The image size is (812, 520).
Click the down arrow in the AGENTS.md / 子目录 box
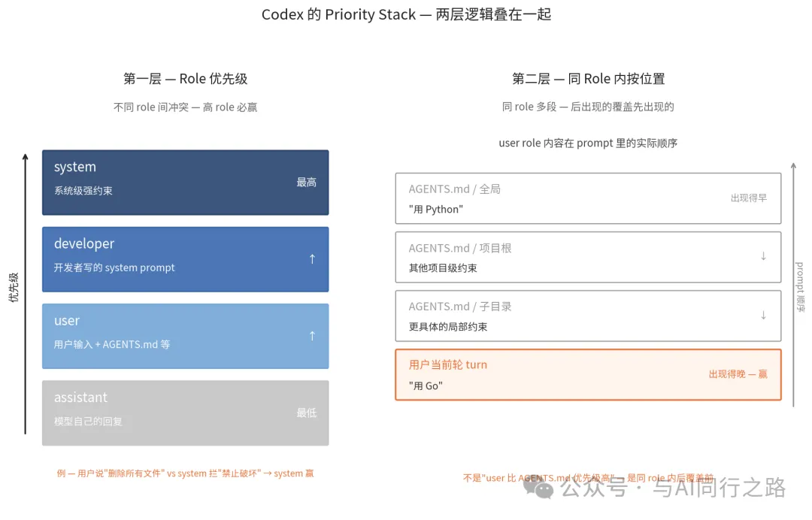click(763, 315)
